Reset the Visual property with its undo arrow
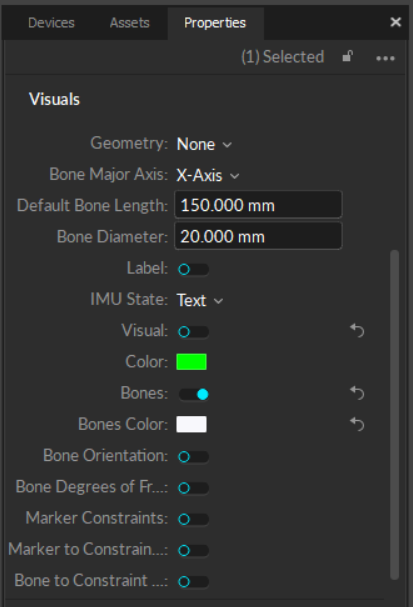 [x=357, y=331]
